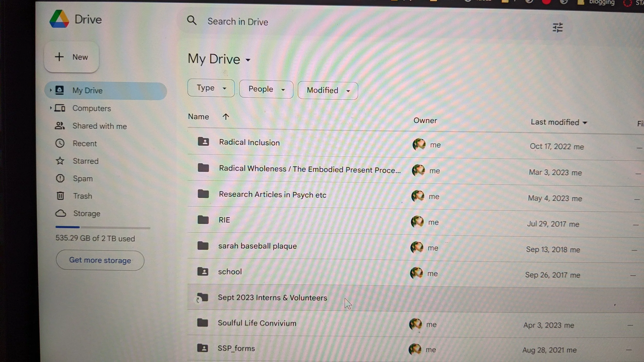The image size is (644, 362).
Task: Open the Type filter dropdown
Action: (211, 88)
